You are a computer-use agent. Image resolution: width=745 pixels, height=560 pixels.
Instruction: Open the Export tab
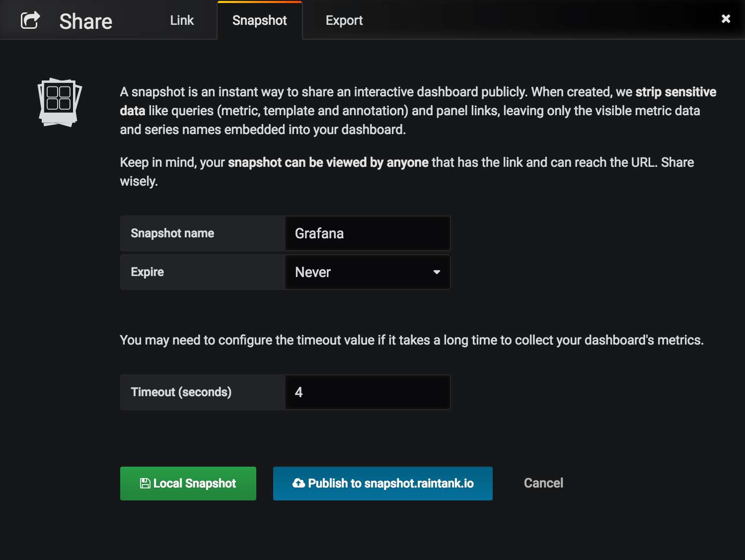[x=344, y=20]
